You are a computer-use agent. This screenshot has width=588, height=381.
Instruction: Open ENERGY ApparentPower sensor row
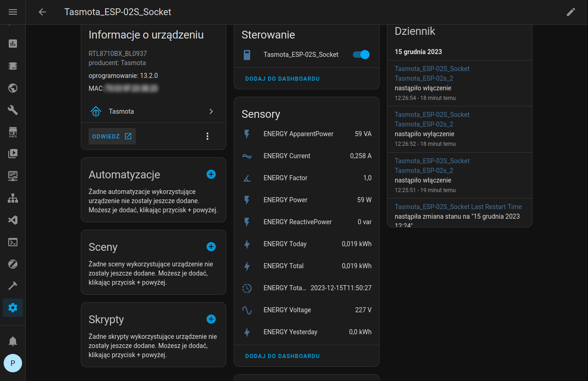tap(307, 134)
